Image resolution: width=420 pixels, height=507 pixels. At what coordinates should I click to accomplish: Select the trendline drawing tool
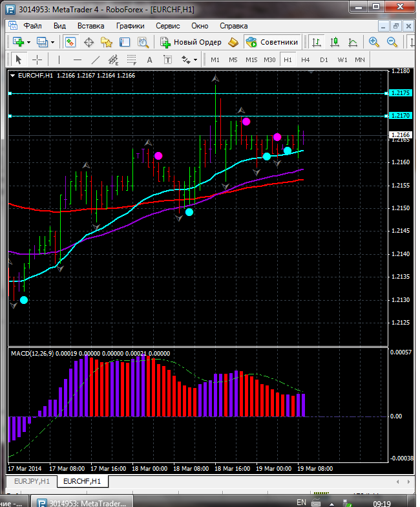(x=96, y=59)
